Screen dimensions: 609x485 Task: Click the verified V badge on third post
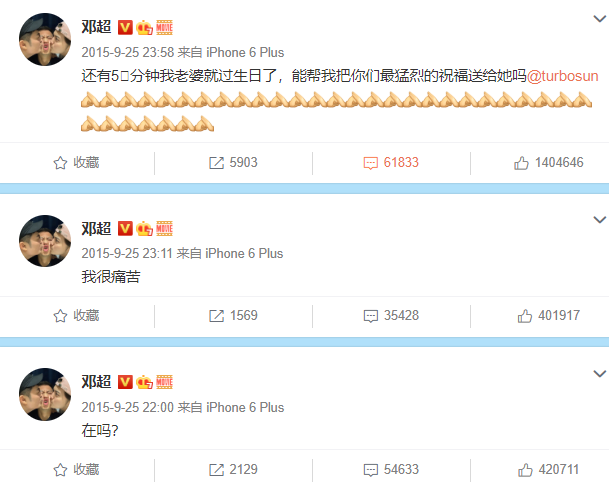[x=125, y=382]
